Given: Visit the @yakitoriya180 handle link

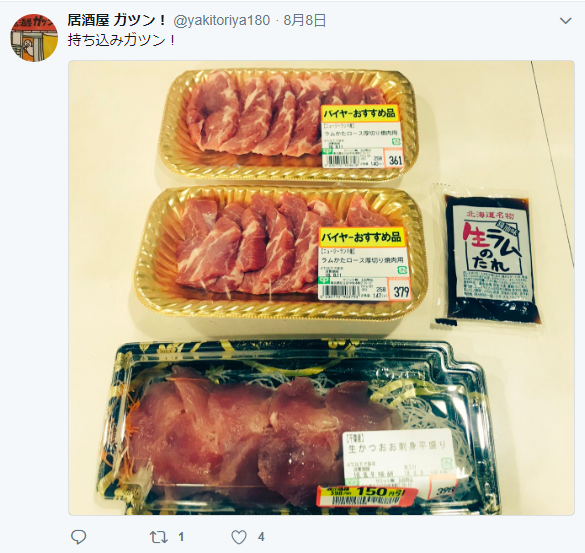Looking at the screenshot, I should click(222, 21).
